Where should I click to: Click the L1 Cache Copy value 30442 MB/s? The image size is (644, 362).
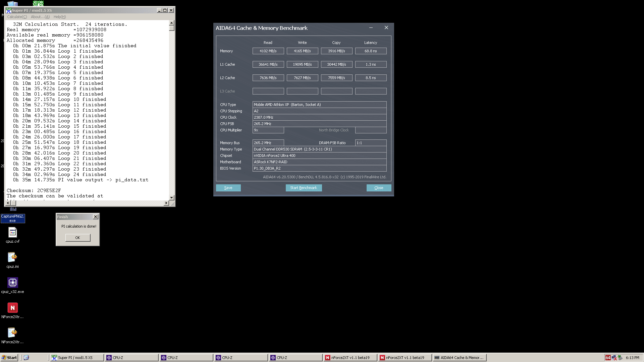click(x=336, y=64)
